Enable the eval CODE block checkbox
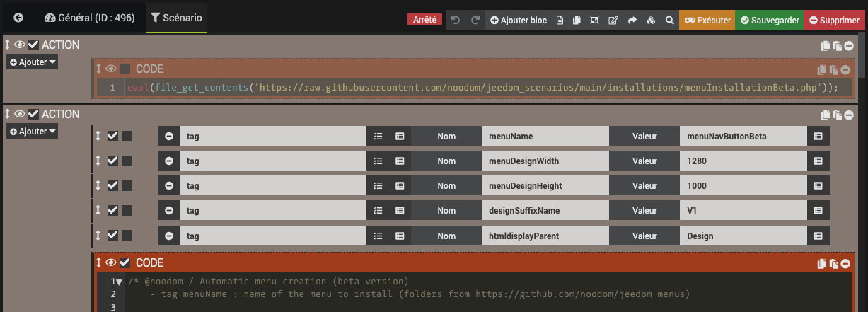The height and width of the screenshot is (312, 868). [125, 69]
